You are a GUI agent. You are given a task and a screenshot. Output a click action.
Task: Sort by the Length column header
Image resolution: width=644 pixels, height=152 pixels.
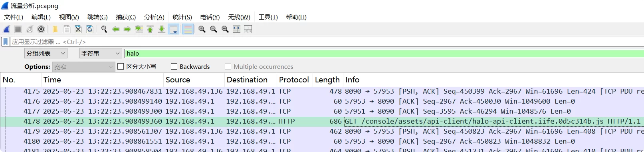point(328,80)
